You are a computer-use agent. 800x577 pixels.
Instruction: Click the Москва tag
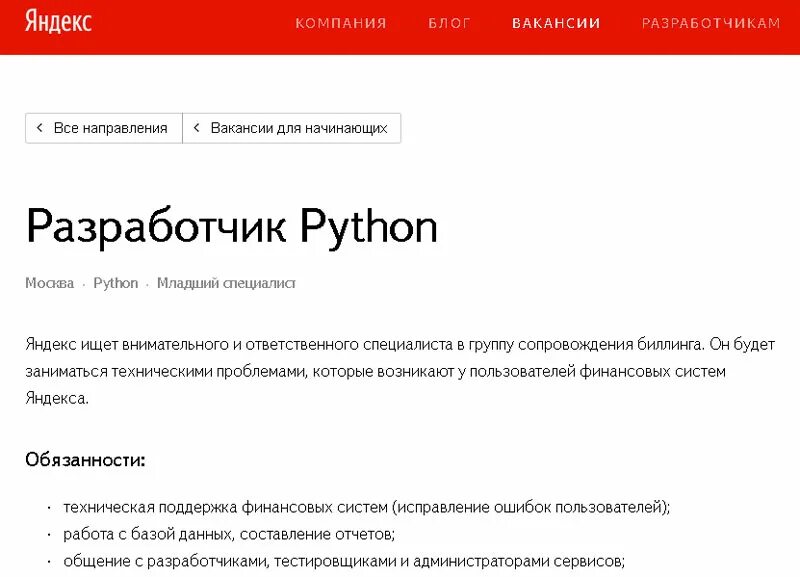click(x=49, y=283)
